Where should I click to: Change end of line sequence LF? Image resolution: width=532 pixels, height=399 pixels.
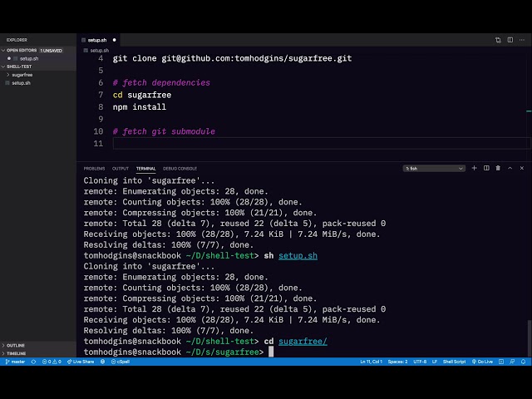(435, 362)
